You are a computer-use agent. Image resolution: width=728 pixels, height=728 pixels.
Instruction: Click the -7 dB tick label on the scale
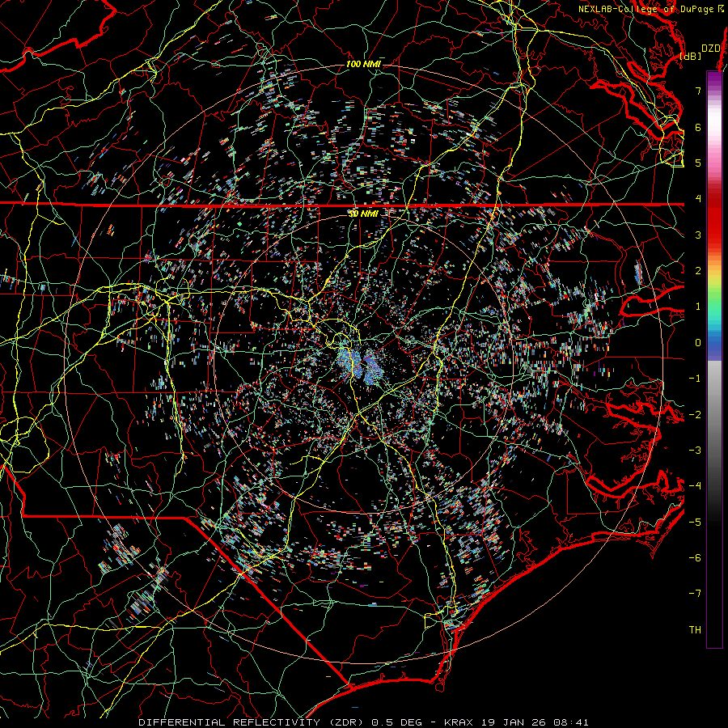(x=695, y=594)
